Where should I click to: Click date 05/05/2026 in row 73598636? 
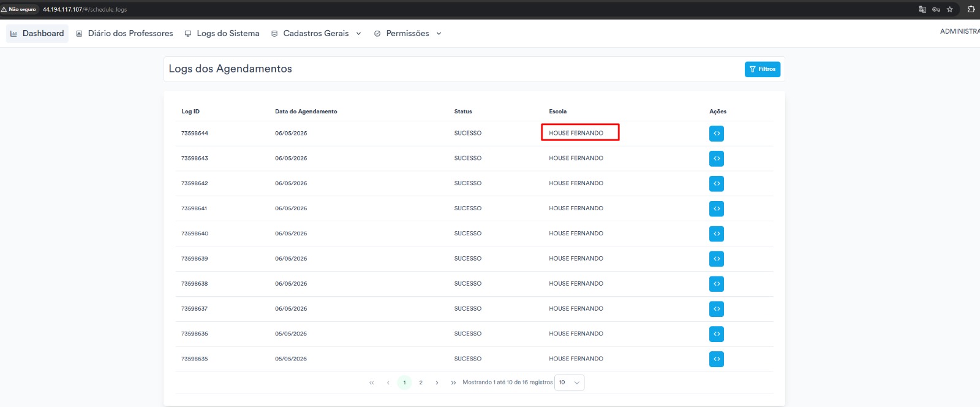(x=291, y=334)
